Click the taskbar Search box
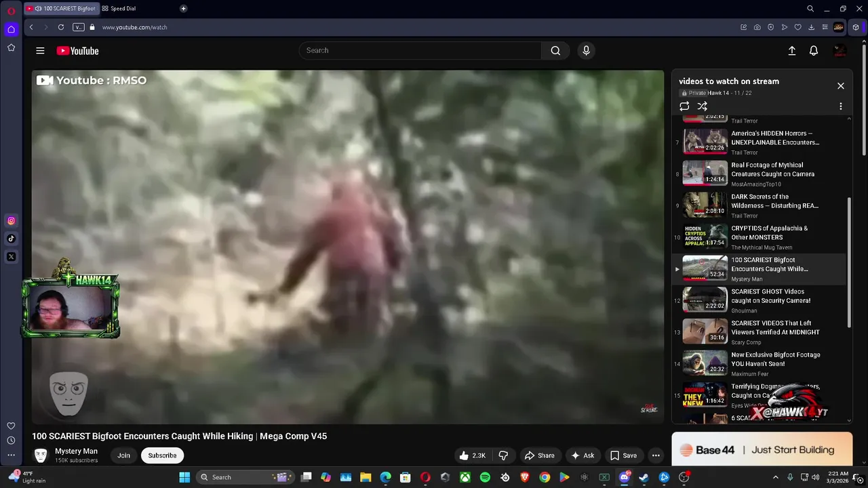The image size is (868, 488). click(x=244, y=477)
